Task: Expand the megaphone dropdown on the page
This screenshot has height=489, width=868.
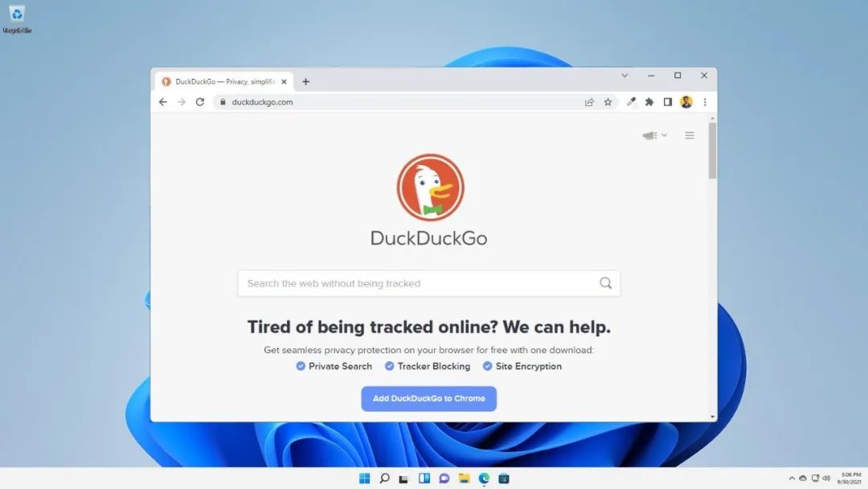Action: 655,135
